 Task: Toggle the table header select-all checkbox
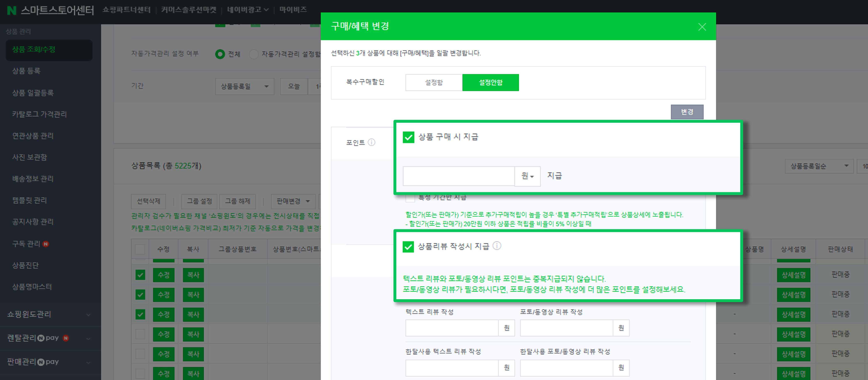(x=140, y=249)
